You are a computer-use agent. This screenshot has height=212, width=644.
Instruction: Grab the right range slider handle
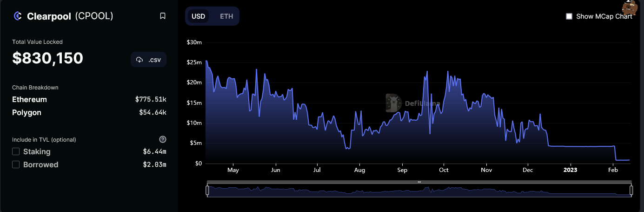pyautogui.click(x=631, y=190)
